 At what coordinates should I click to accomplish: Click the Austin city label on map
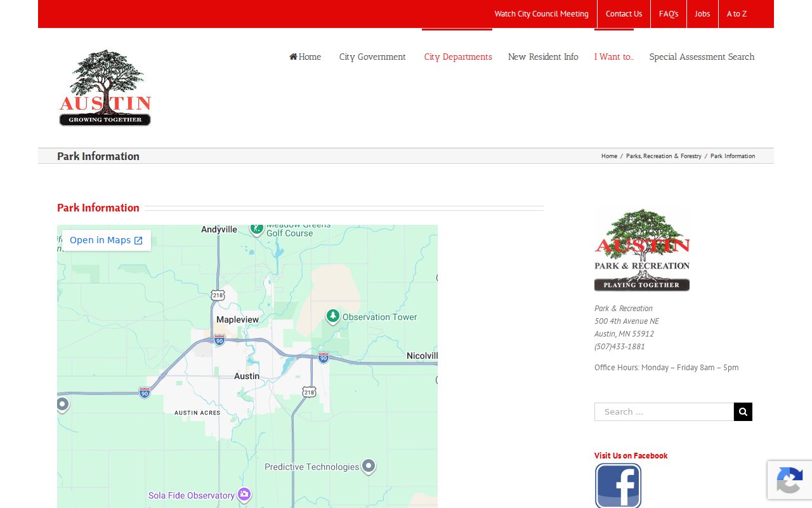point(247,376)
